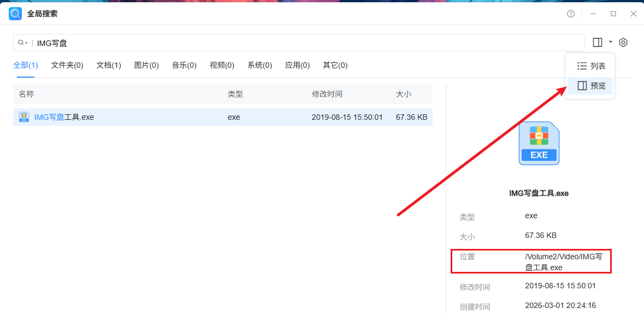Sort by 大小 column header
This screenshot has height=314, width=644.
pyautogui.click(x=403, y=94)
